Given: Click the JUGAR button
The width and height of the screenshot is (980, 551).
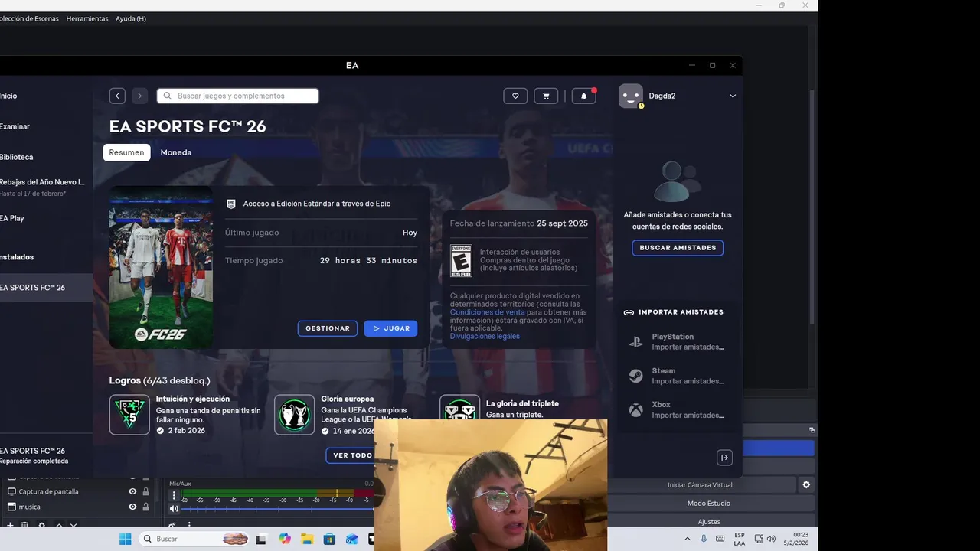Looking at the screenshot, I should (x=390, y=328).
